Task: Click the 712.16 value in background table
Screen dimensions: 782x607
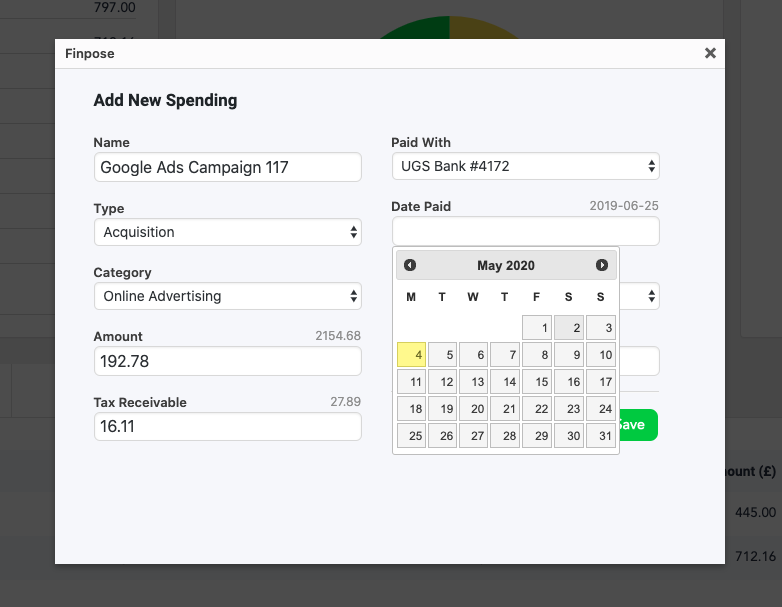Action: click(x=755, y=556)
